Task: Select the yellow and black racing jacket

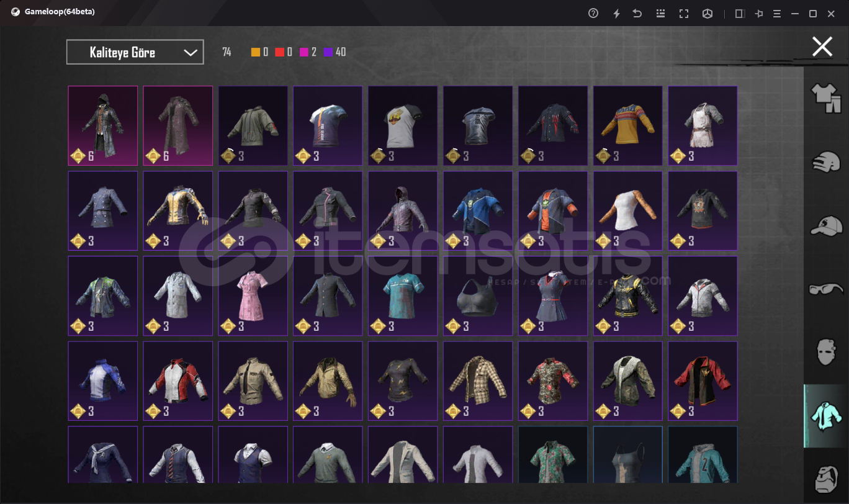Action: (x=178, y=211)
